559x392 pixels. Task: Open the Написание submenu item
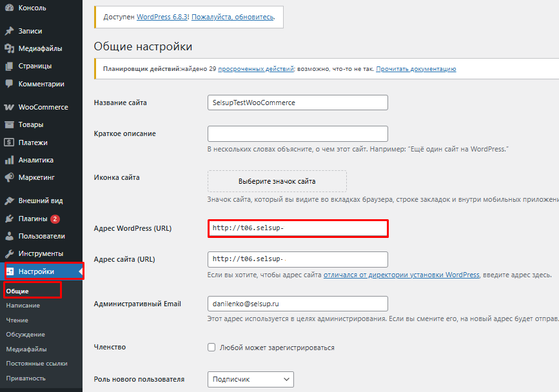(x=23, y=306)
